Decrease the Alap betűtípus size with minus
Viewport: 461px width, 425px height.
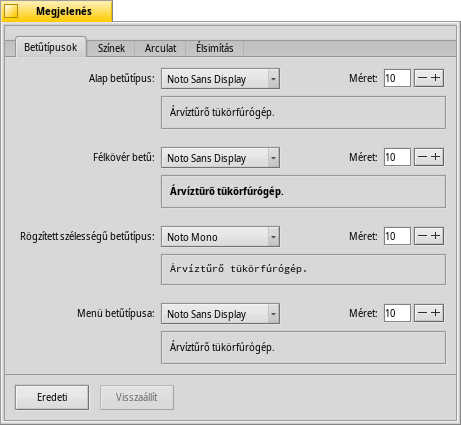[x=422, y=78]
